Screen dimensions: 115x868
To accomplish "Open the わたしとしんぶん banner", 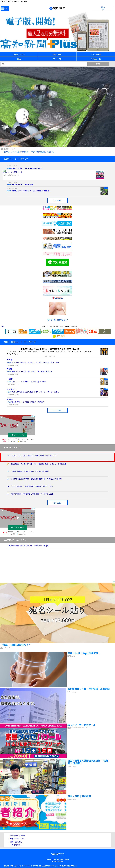I will pos(57,290).
